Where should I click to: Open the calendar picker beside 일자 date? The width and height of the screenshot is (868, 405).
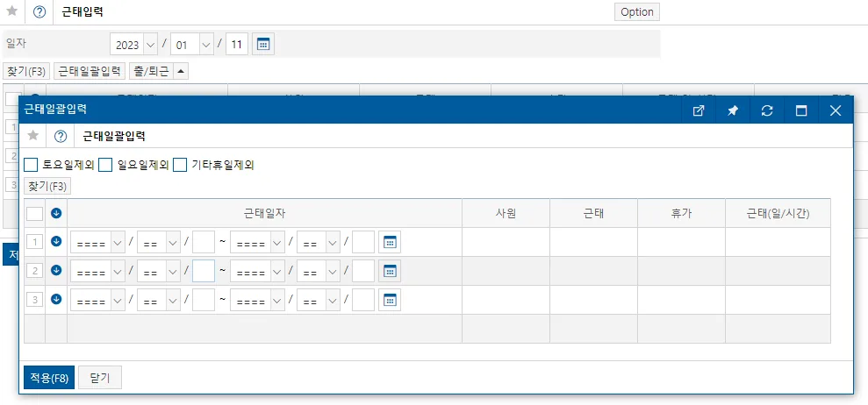coord(263,45)
